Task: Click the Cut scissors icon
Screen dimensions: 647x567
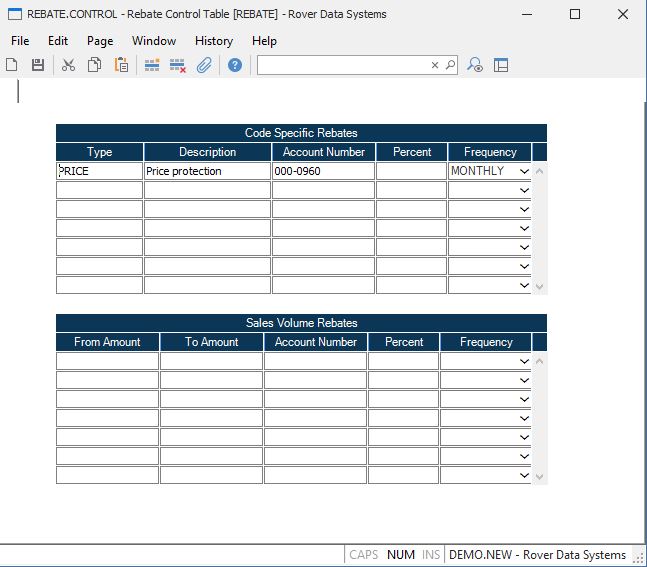Action: 68,65
